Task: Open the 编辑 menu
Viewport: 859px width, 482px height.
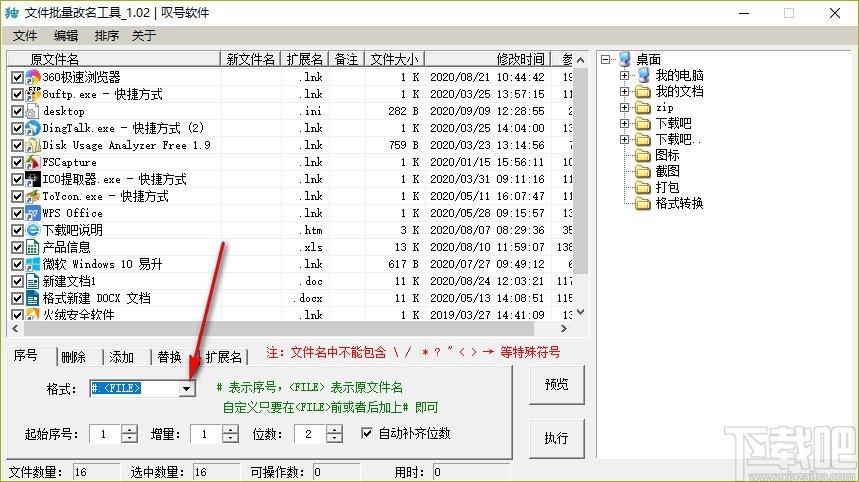Action: [66, 36]
